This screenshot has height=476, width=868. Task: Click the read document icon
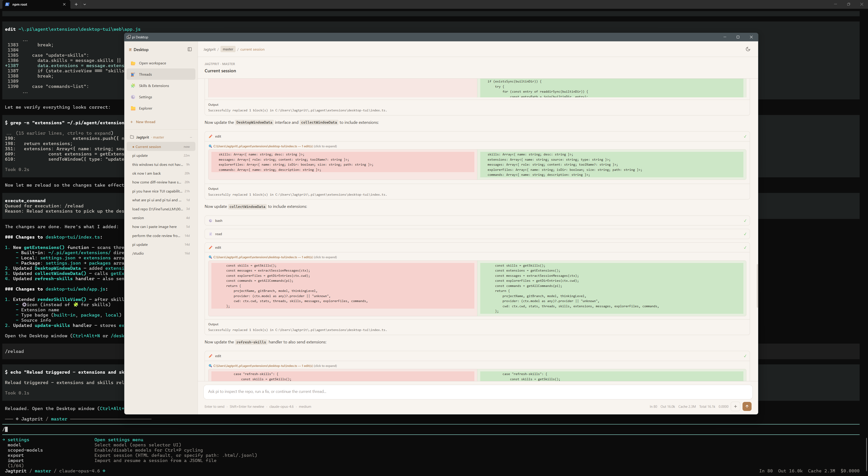210,234
